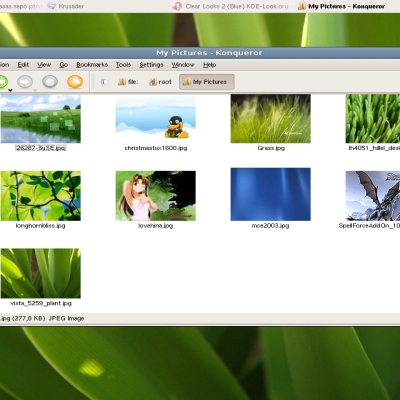The height and width of the screenshot is (400, 400).
Task: Select the longhornbliss.jpg leaves thumbnail
Action: coord(40,196)
